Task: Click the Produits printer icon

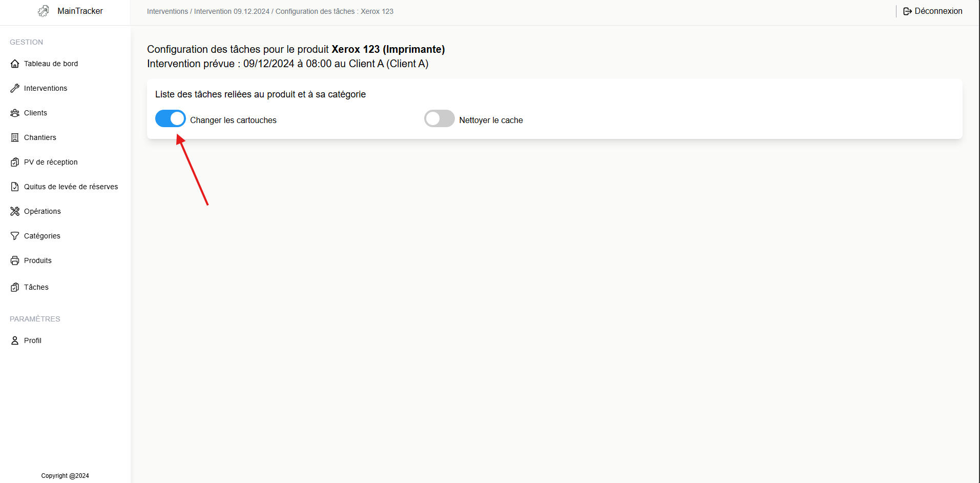Action: tap(15, 260)
